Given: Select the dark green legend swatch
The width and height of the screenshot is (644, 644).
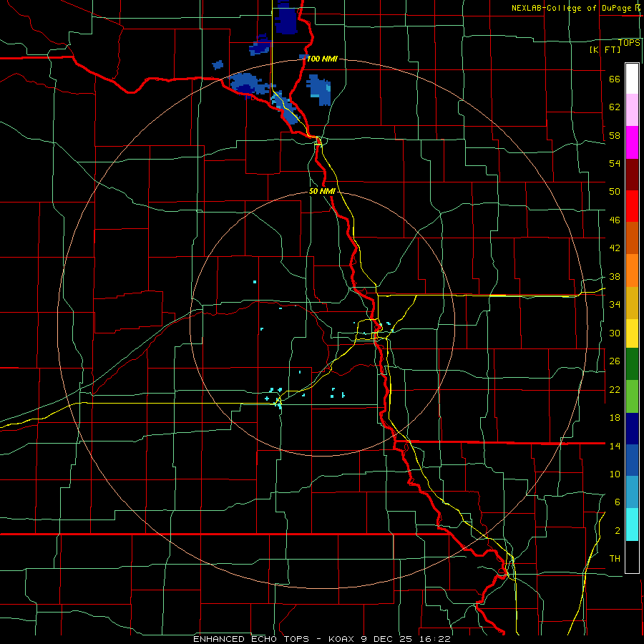Looking at the screenshot, I should coord(632,364).
